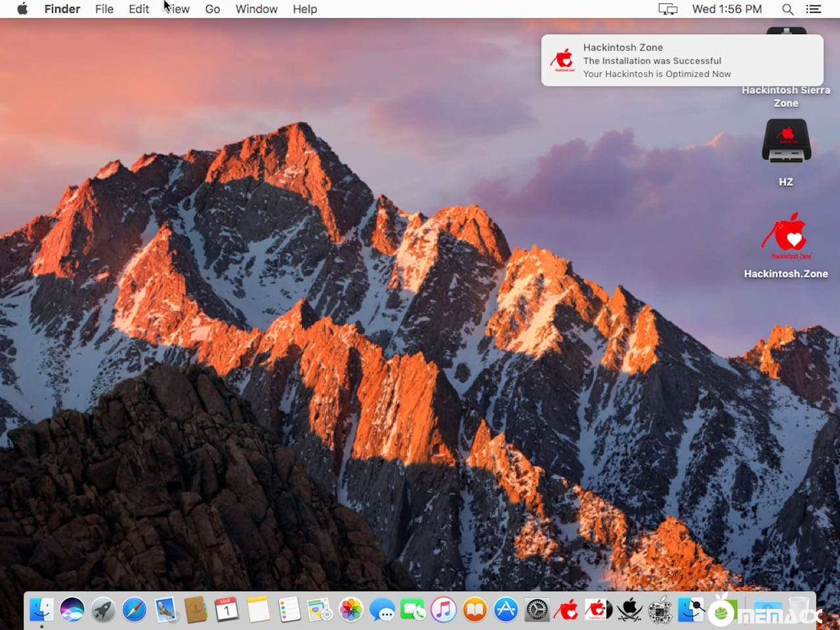
Task: Open the Window menu
Action: pyautogui.click(x=256, y=9)
